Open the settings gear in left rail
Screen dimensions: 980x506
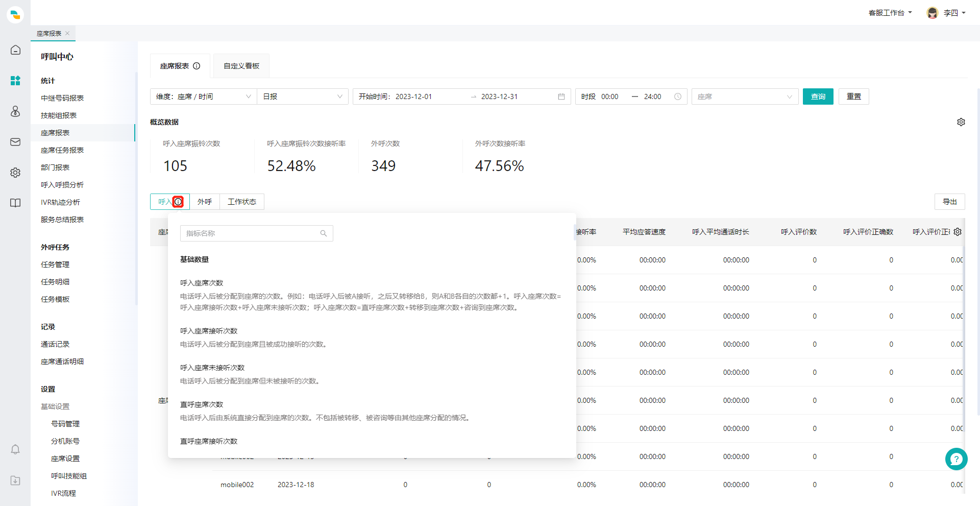15,173
